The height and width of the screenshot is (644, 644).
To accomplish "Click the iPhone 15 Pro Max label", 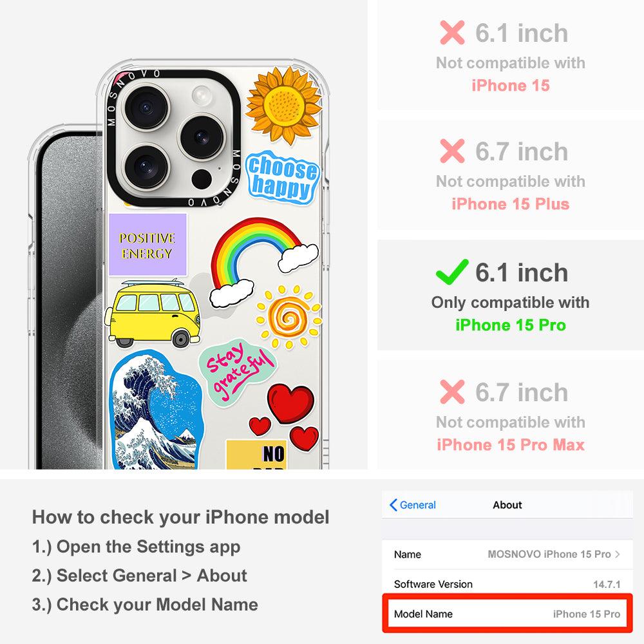I will [x=511, y=445].
